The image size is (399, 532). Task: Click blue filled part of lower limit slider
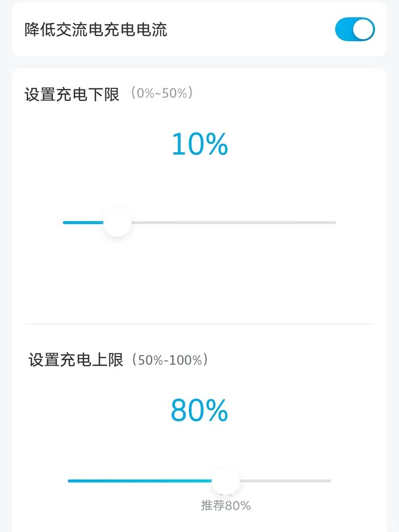[x=83, y=222]
